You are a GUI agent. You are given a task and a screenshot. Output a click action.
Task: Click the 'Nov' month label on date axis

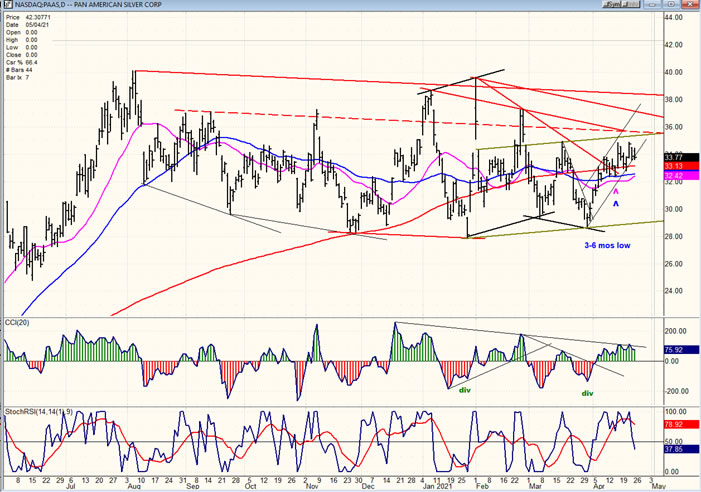[312, 486]
